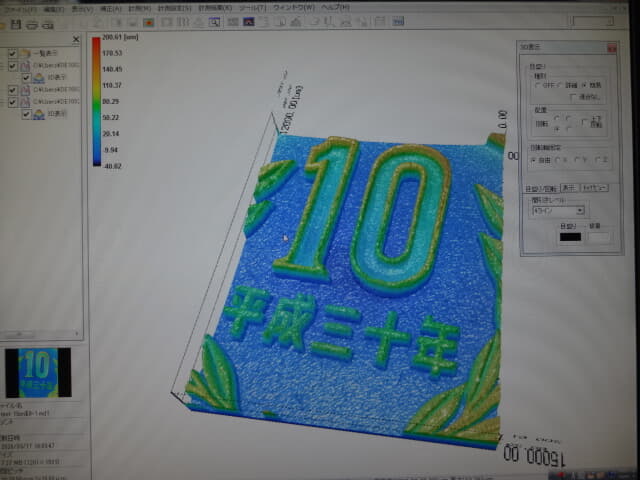Viewport: 640px width, 480px height.
Task: Select the X rotation axis radio button
Action: click(558, 160)
